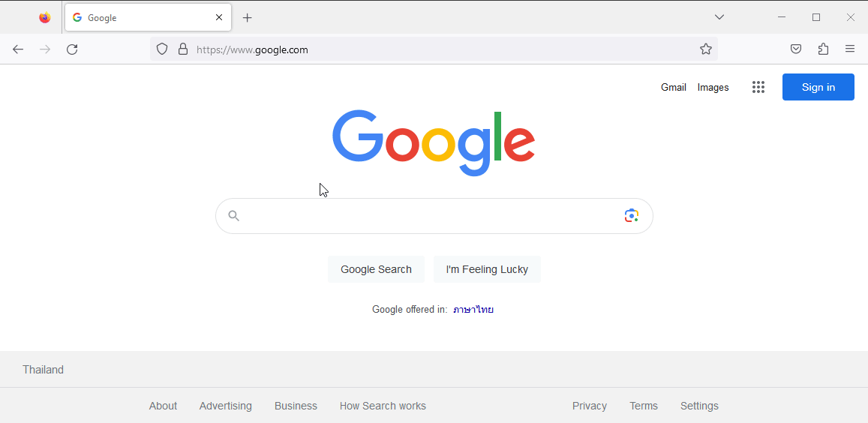Expand the list all tabs chevron
The width and height of the screenshot is (868, 423).
(719, 17)
